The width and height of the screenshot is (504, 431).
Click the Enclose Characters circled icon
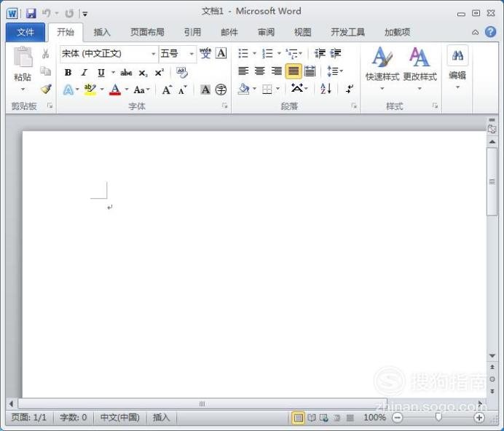pyautogui.click(x=221, y=90)
